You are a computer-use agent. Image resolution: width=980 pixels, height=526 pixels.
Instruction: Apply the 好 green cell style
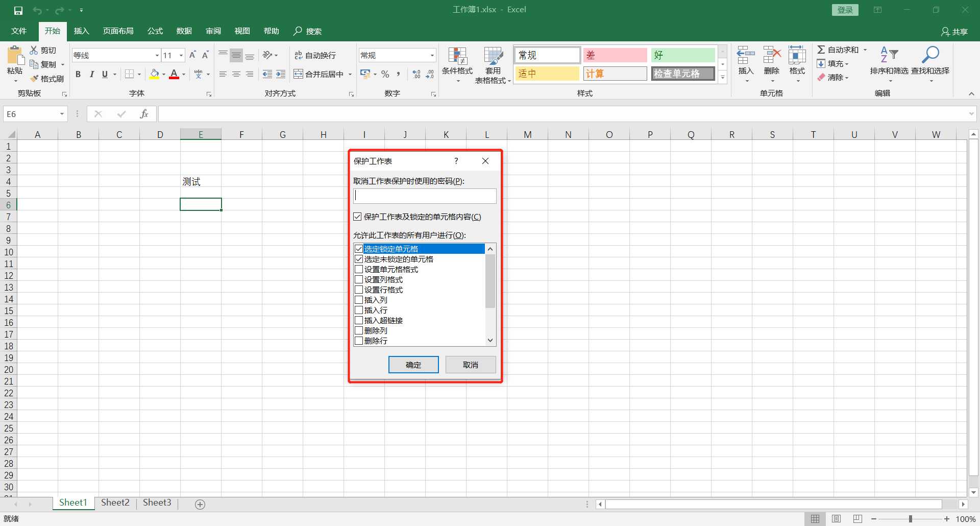(x=683, y=55)
